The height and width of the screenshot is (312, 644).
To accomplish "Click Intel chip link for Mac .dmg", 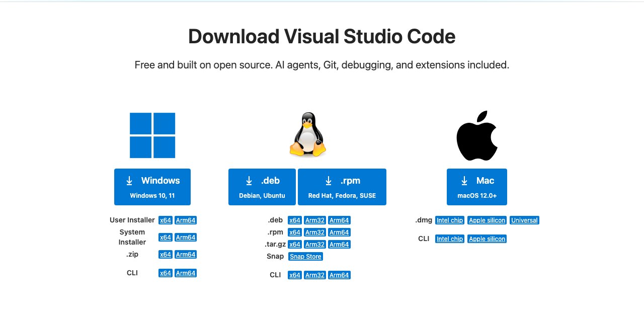I will pos(450,220).
